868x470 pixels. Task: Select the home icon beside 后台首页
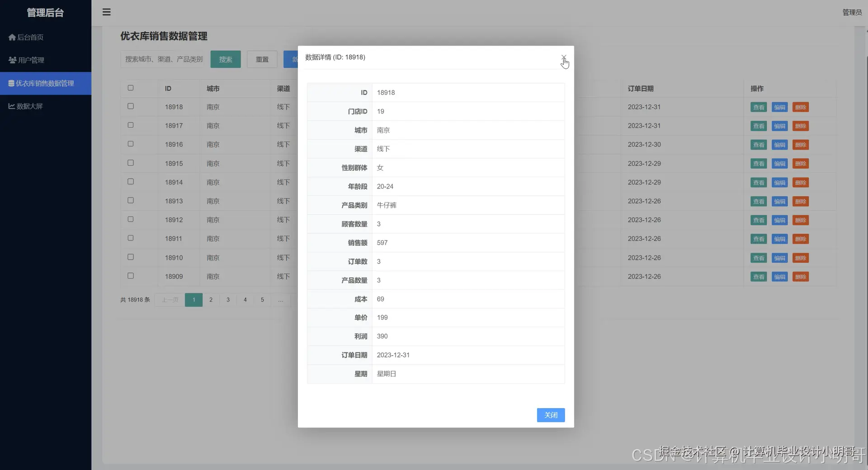(x=12, y=37)
